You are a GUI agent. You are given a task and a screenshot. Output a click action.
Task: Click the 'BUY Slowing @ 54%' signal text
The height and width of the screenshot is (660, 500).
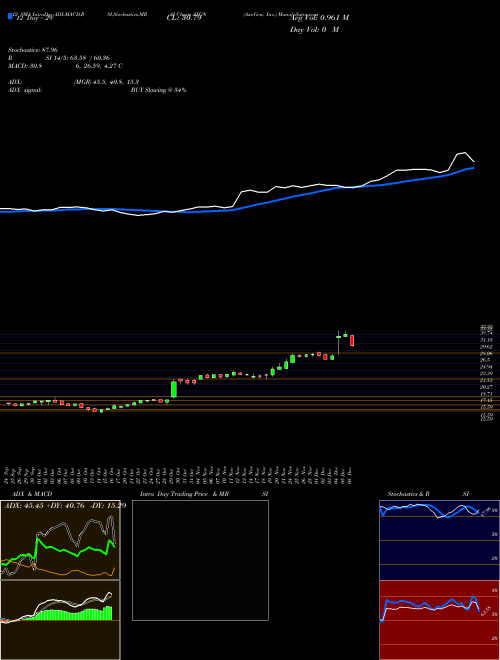click(158, 90)
